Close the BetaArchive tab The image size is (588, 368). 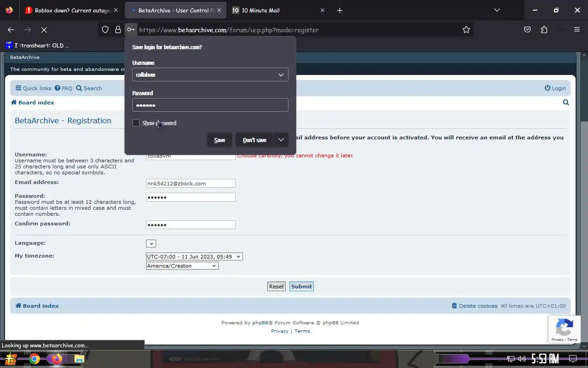[219, 10]
